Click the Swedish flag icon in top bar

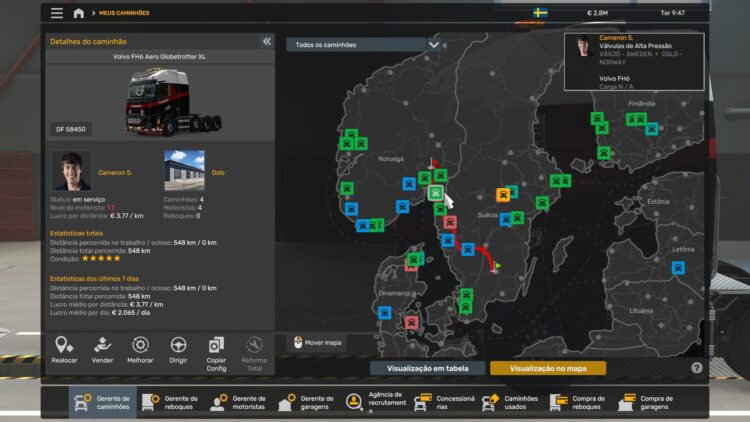click(540, 13)
